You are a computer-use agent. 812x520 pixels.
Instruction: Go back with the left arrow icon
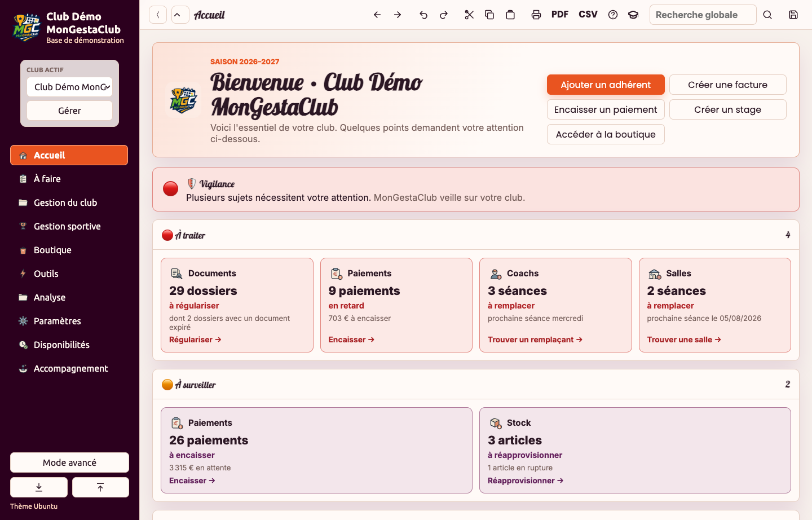coord(377,15)
